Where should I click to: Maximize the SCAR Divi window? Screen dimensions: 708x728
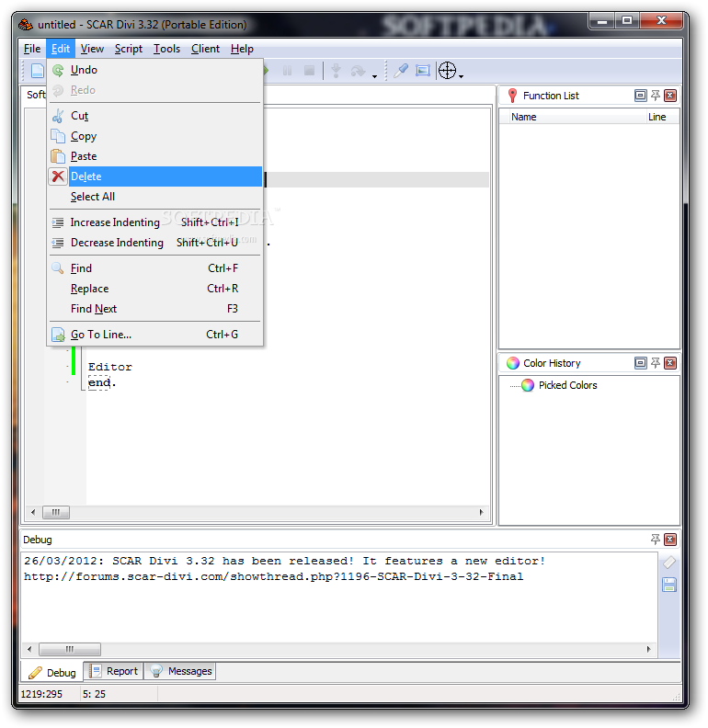627,21
